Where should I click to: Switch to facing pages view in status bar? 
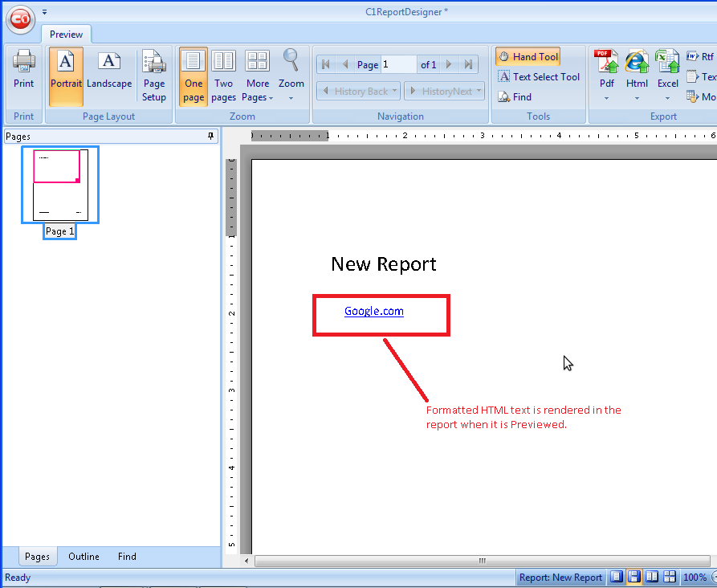[652, 577]
